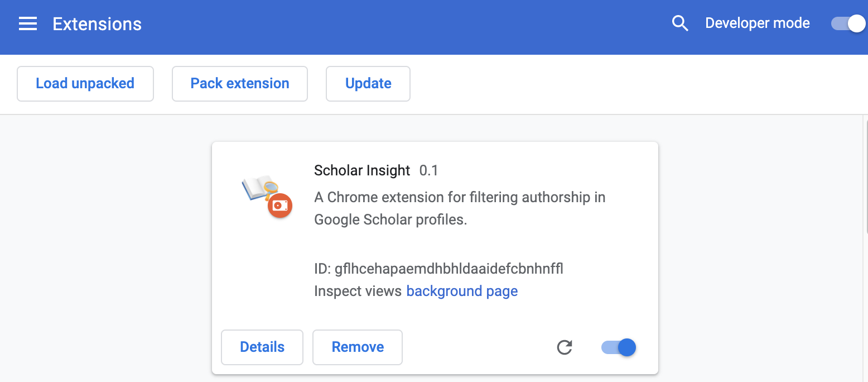
Task: Disable the Scholar Insight extension toggle
Action: pyautogui.click(x=618, y=347)
